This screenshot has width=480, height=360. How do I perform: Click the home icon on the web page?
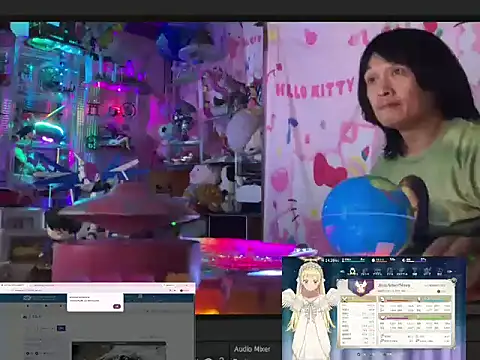click(x=24, y=316)
